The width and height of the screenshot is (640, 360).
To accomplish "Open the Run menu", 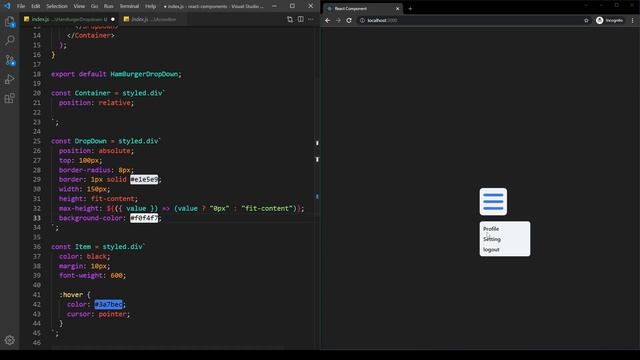I will tap(109, 6).
